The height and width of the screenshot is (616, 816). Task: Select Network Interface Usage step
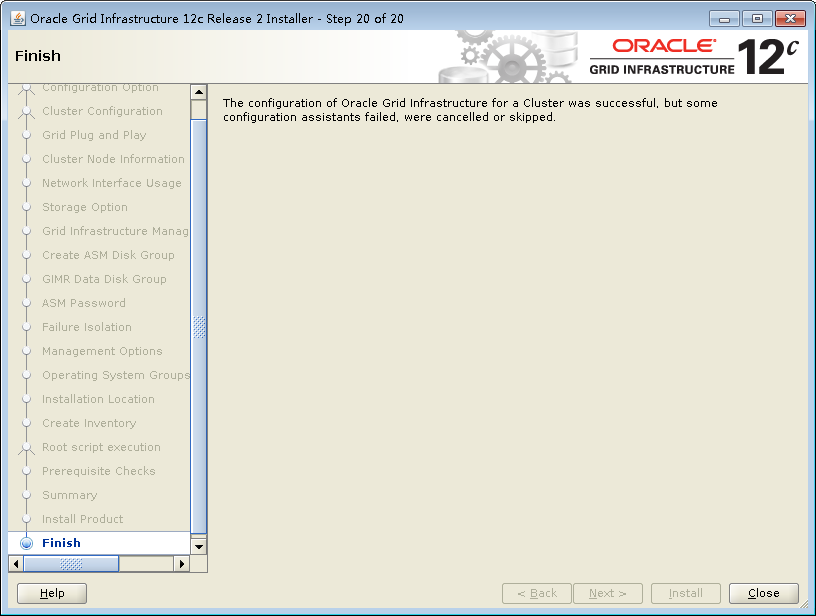(112, 183)
